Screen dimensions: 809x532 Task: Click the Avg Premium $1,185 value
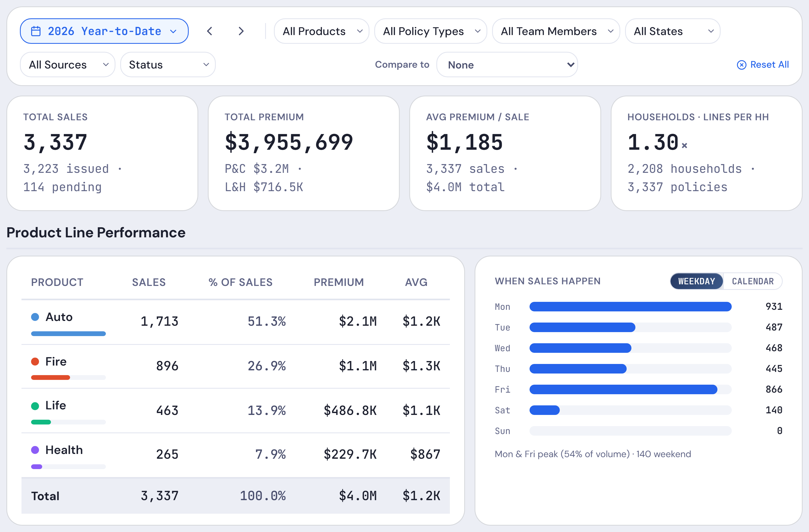[x=464, y=142]
